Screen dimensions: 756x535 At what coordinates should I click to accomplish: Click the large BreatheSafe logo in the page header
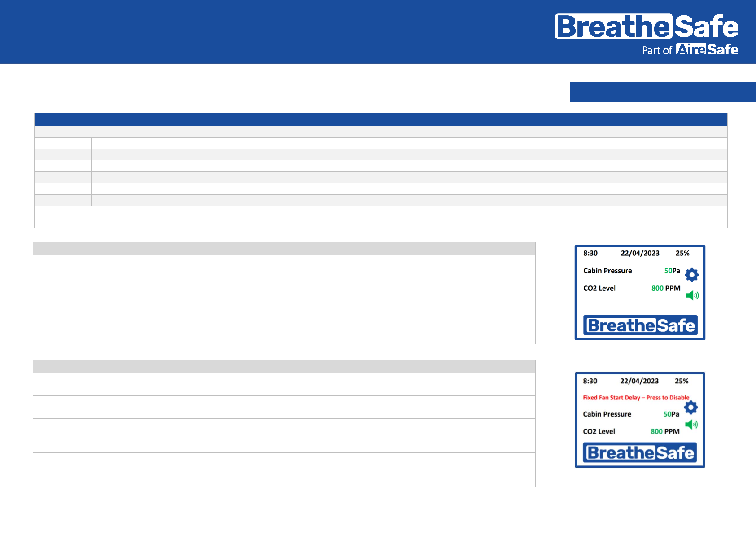coord(646,26)
